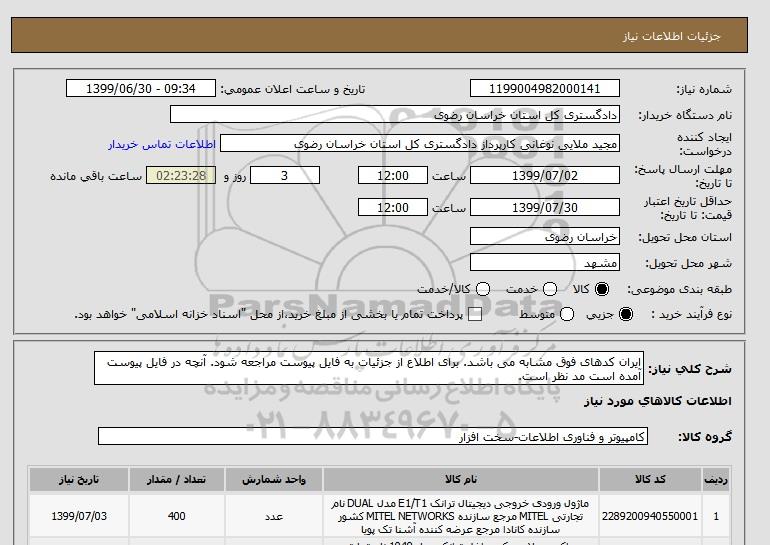
Task: Click the delivery province field خراسان رضوی
Action: click(x=545, y=236)
